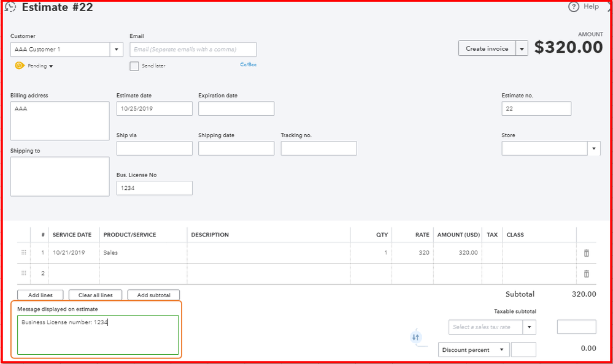Viewport: 613px width, 364px height.
Task: Click the Create invoice button
Action: [487, 48]
